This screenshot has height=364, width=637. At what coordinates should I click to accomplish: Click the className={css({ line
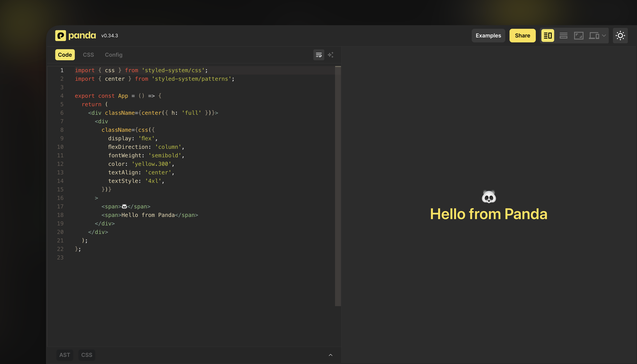click(x=128, y=130)
